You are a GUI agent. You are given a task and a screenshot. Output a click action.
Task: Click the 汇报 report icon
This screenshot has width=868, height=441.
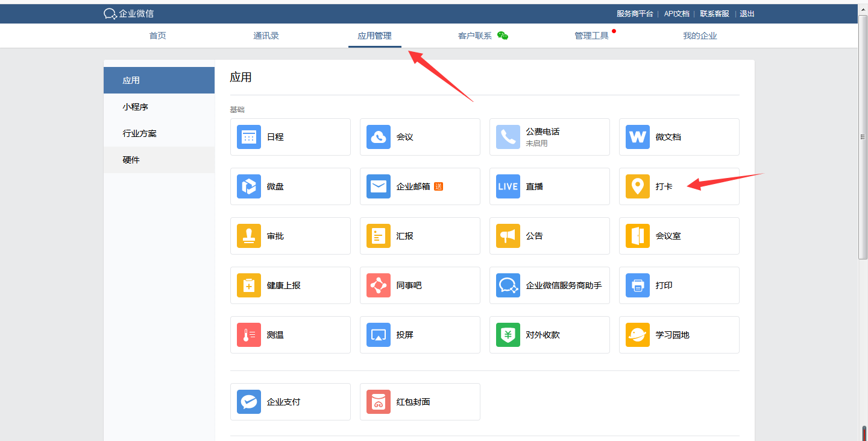pyautogui.click(x=379, y=236)
